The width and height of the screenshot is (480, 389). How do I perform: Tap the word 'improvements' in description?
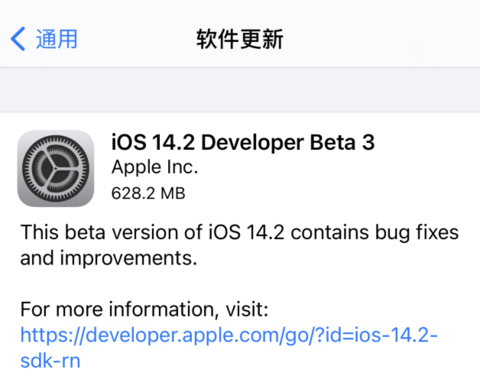tap(128, 259)
